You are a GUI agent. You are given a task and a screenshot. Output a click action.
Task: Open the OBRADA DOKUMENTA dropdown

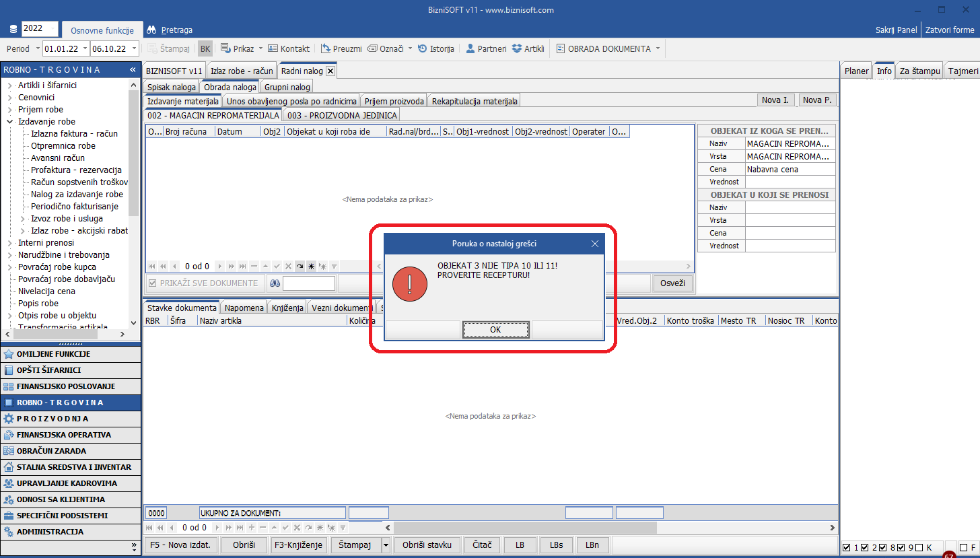[657, 49]
